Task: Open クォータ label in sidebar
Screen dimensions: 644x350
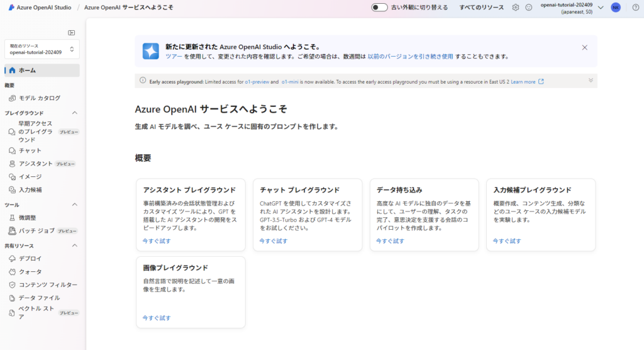Action: coord(30,271)
